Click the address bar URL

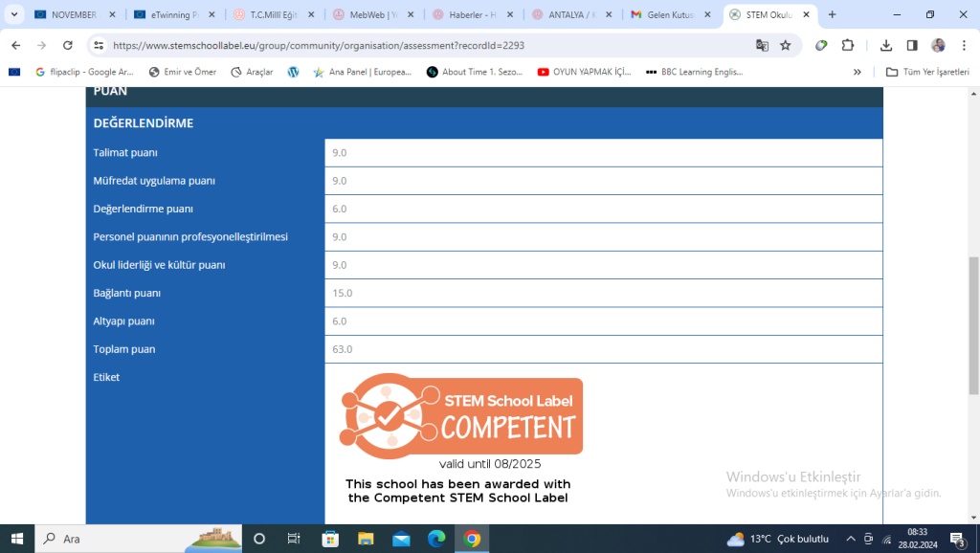[319, 45]
